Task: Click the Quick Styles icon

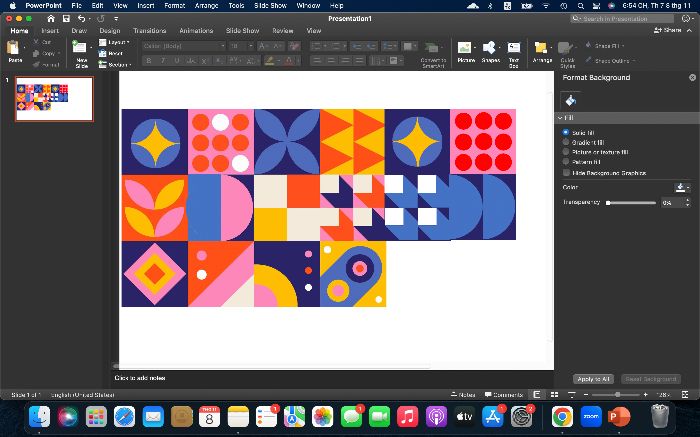Action: tap(565, 48)
